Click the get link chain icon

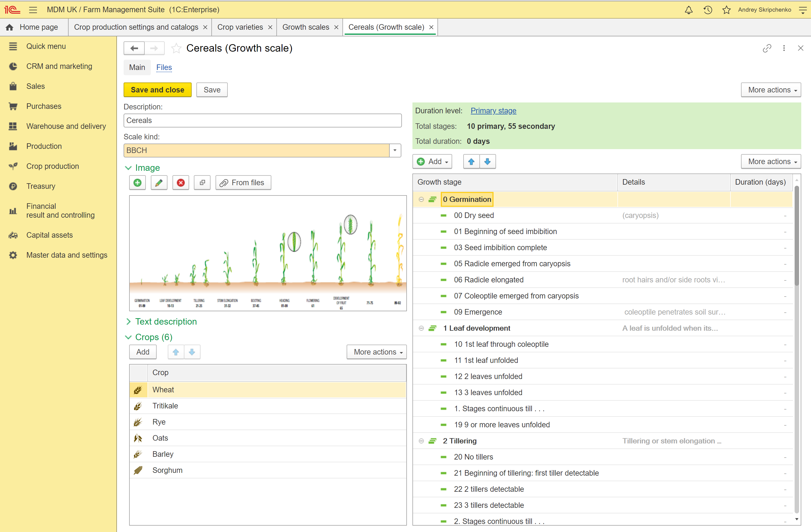click(767, 48)
